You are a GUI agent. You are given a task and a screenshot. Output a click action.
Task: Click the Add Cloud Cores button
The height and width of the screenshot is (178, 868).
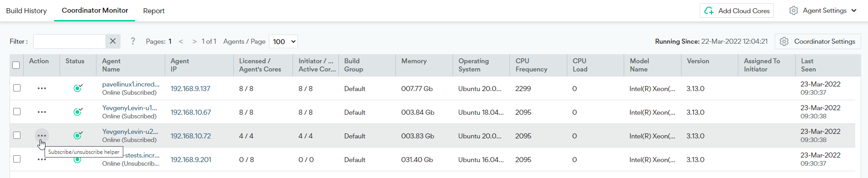[737, 10]
